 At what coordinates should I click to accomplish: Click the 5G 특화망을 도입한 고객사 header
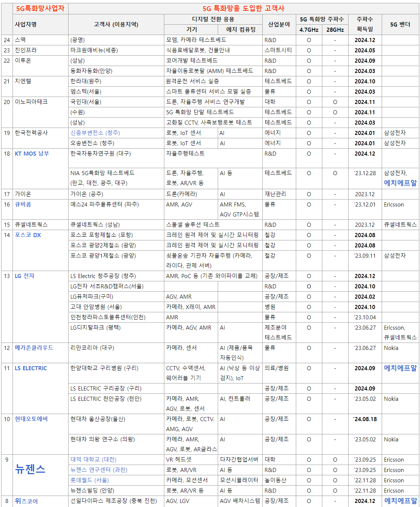[x=244, y=8]
